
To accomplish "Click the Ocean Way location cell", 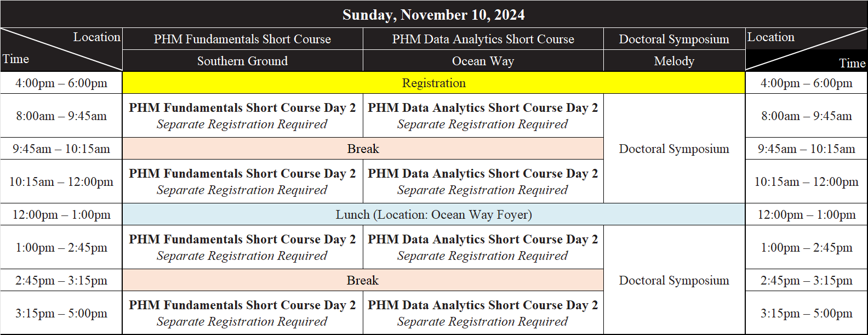I will coord(483,61).
